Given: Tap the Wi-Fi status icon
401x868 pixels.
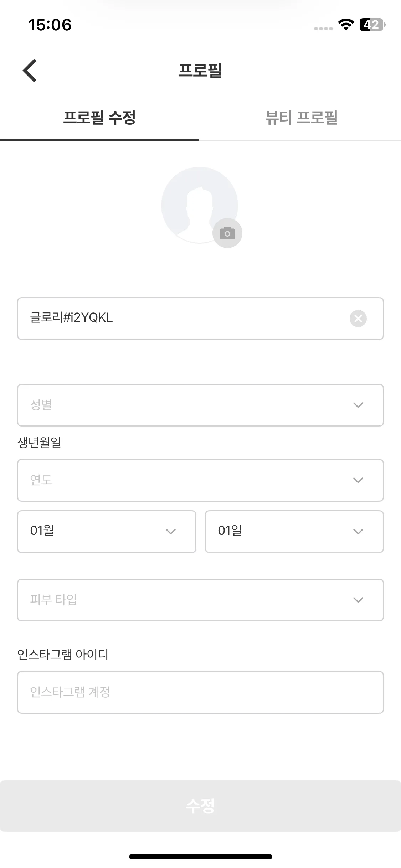Looking at the screenshot, I should pyautogui.click(x=346, y=25).
